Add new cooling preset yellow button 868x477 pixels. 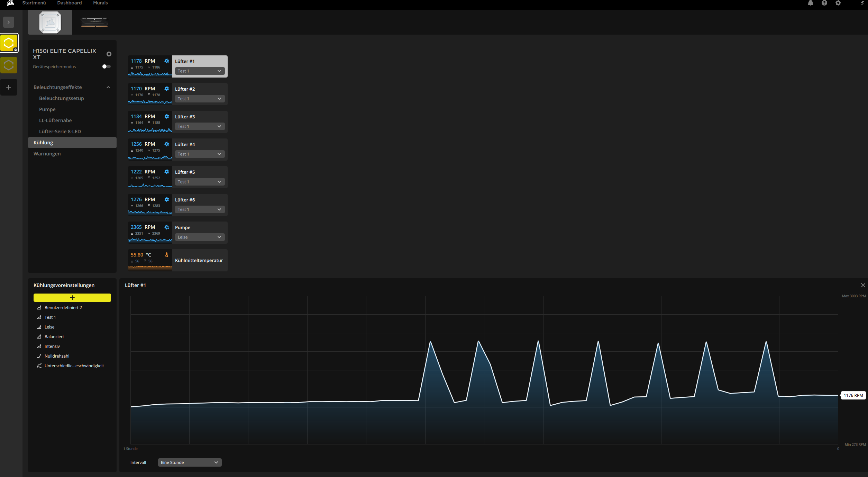(x=72, y=298)
